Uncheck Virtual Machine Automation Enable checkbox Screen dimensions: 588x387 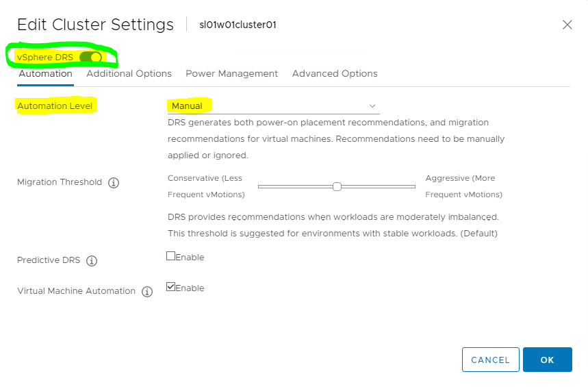[170, 287]
